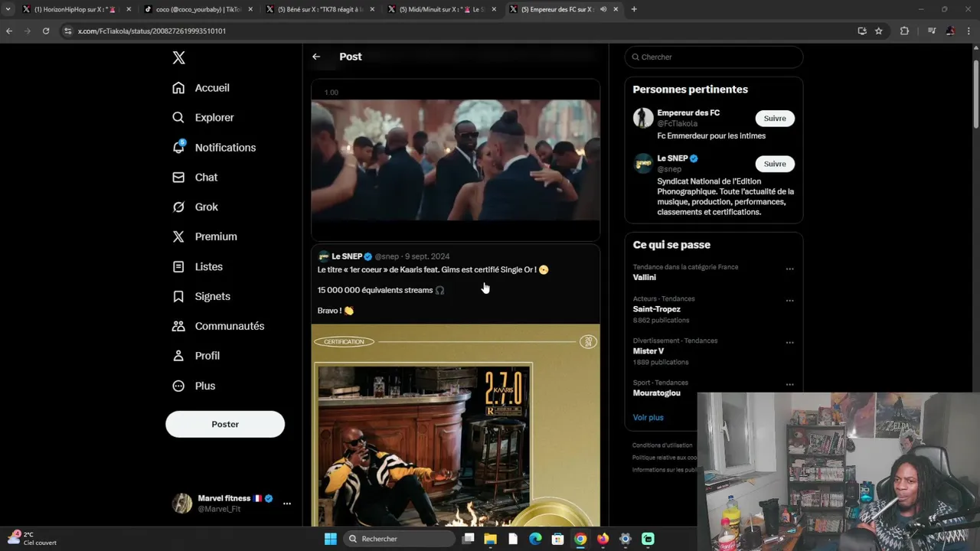Viewport: 980px width, 551px height.
Task: Switch to the Midi/Minuit sur X tab
Action: [x=442, y=9]
